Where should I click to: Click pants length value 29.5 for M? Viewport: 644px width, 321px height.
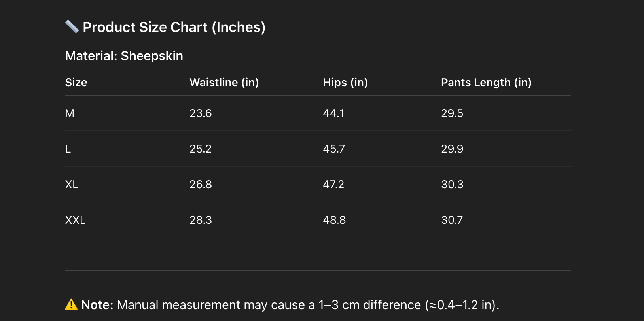pos(452,113)
